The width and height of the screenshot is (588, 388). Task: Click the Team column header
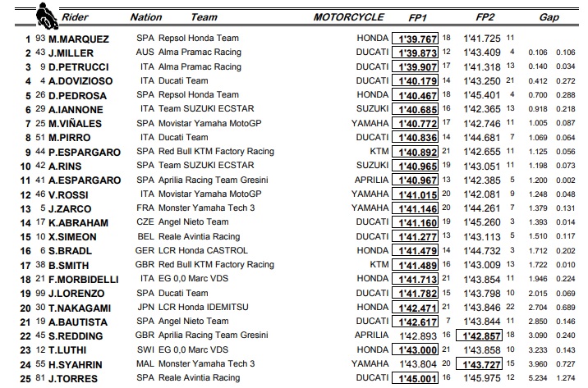point(204,16)
